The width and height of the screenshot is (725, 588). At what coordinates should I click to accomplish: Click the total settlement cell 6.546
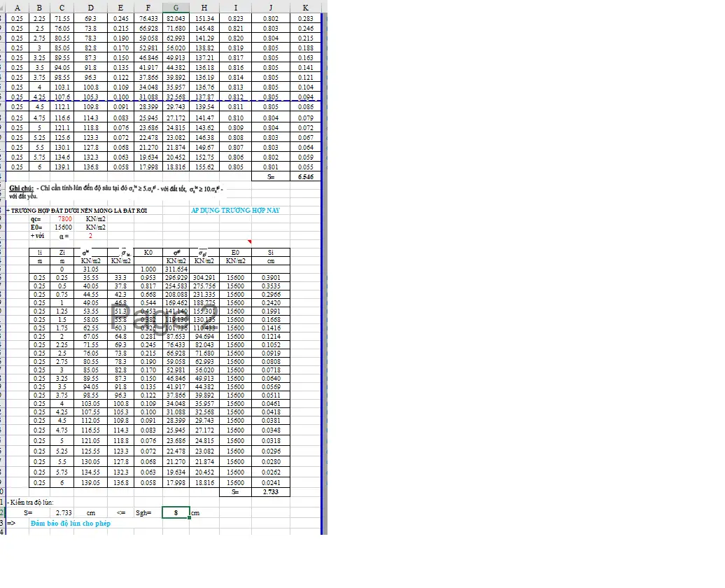pos(305,178)
